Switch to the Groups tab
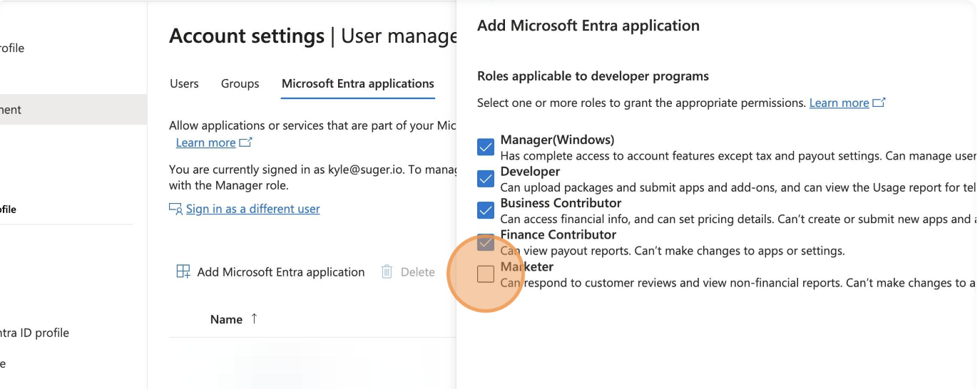980x389 pixels. (240, 83)
